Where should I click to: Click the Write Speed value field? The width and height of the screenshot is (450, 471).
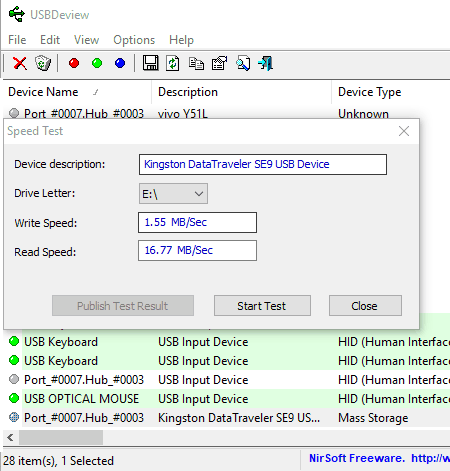(197, 222)
